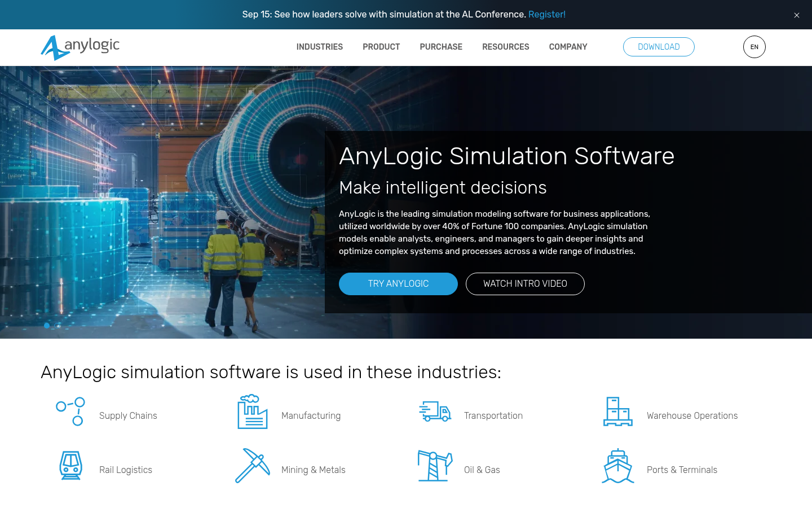Open the Rail Logistics text link
The image size is (812, 508).
(x=126, y=470)
